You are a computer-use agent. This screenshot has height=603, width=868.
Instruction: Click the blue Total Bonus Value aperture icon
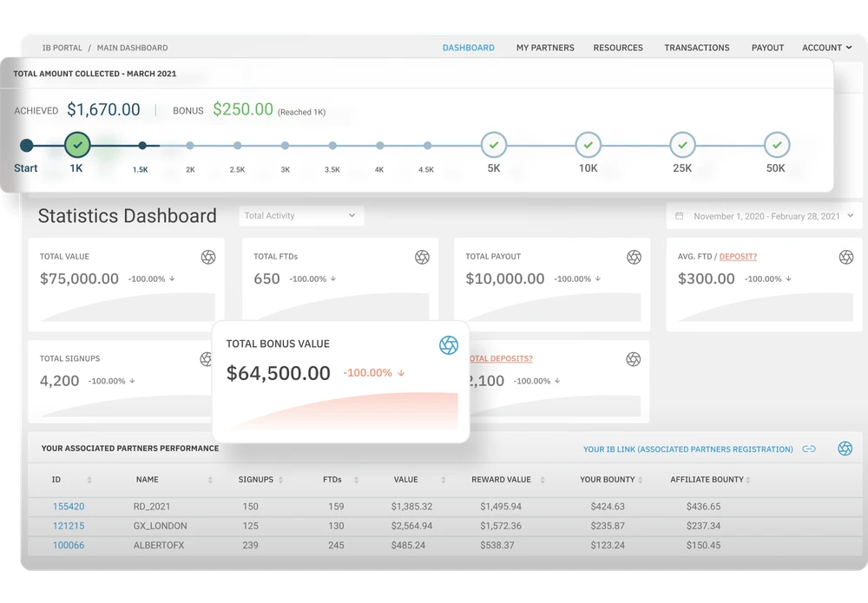point(449,345)
